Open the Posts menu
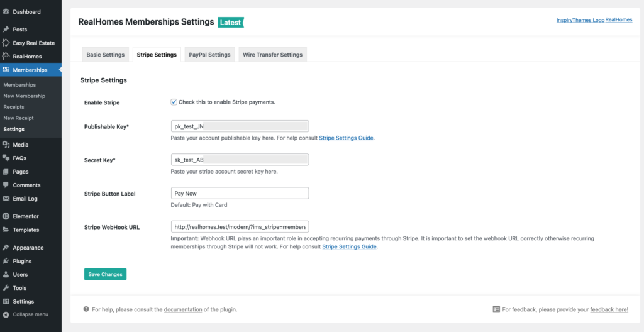 (19, 30)
